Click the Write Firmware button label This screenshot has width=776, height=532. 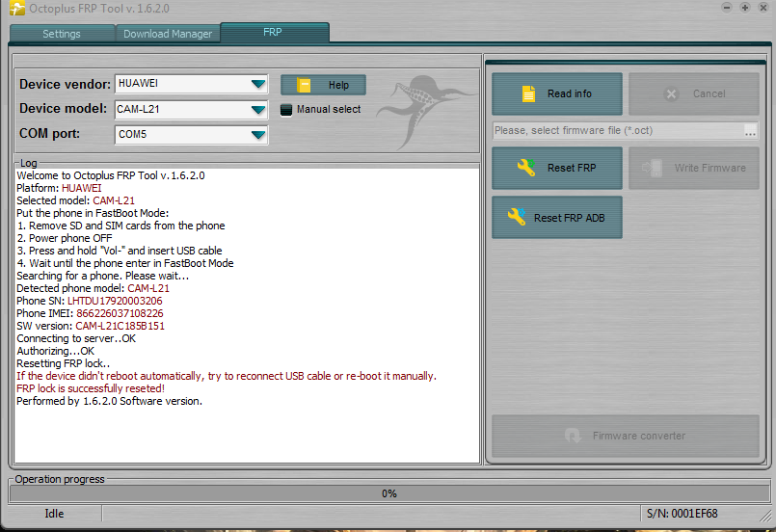pos(709,168)
